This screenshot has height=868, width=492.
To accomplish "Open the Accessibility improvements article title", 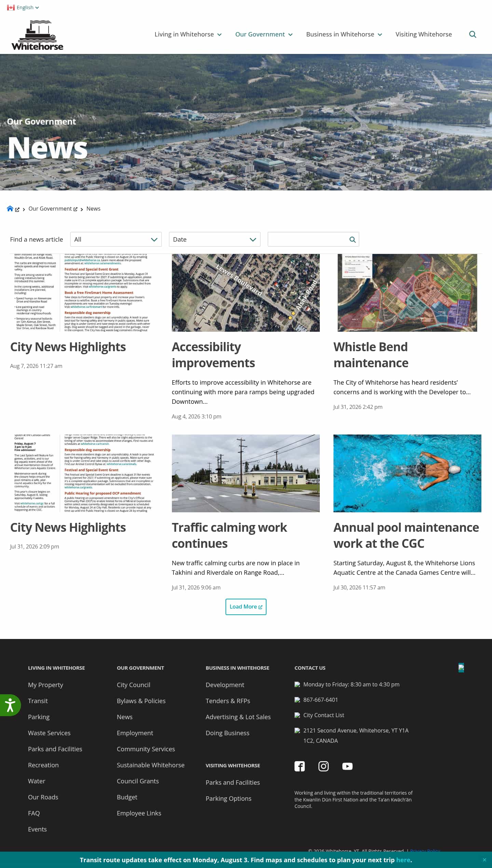I will [213, 355].
